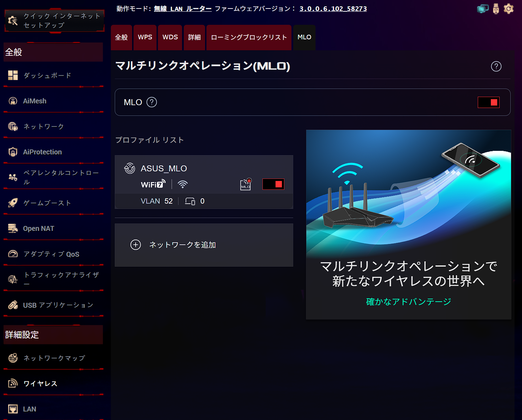The height and width of the screenshot is (420, 522).
Task: Open the ローミングブロックリスト tab
Action: tap(249, 38)
